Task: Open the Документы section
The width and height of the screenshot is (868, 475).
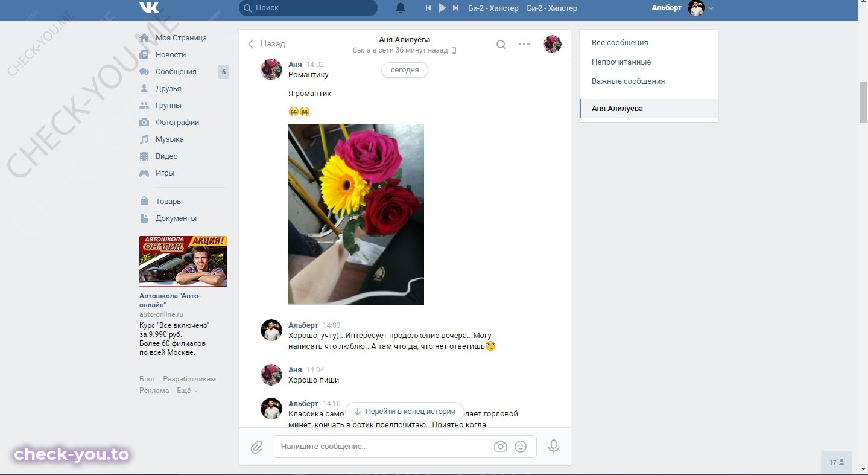Action: coord(176,218)
